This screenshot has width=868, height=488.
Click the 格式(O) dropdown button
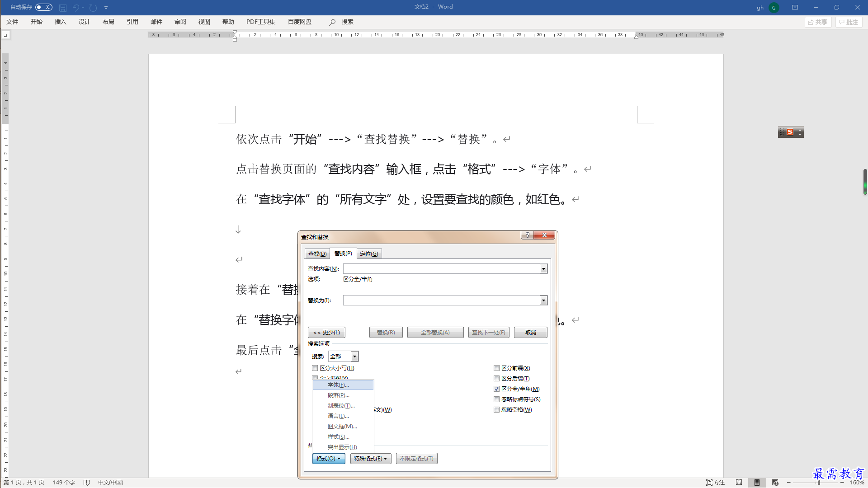click(329, 459)
